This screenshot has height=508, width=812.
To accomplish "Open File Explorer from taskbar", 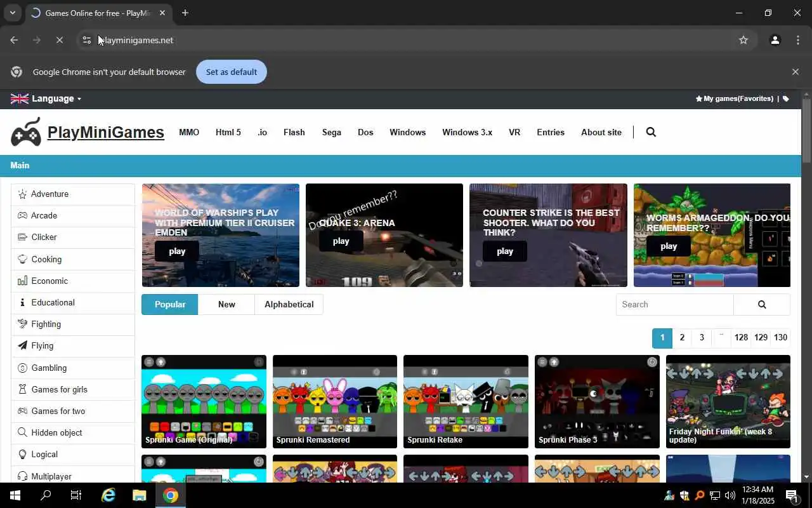I will click(139, 495).
